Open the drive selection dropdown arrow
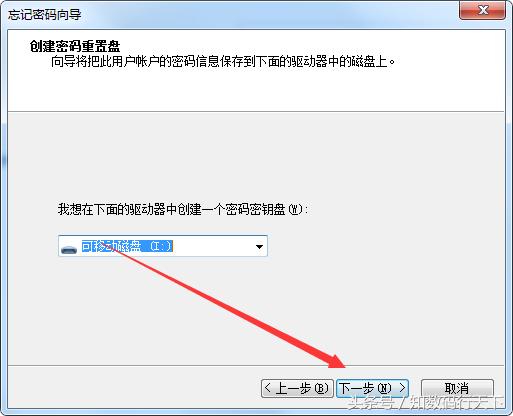 tap(259, 247)
